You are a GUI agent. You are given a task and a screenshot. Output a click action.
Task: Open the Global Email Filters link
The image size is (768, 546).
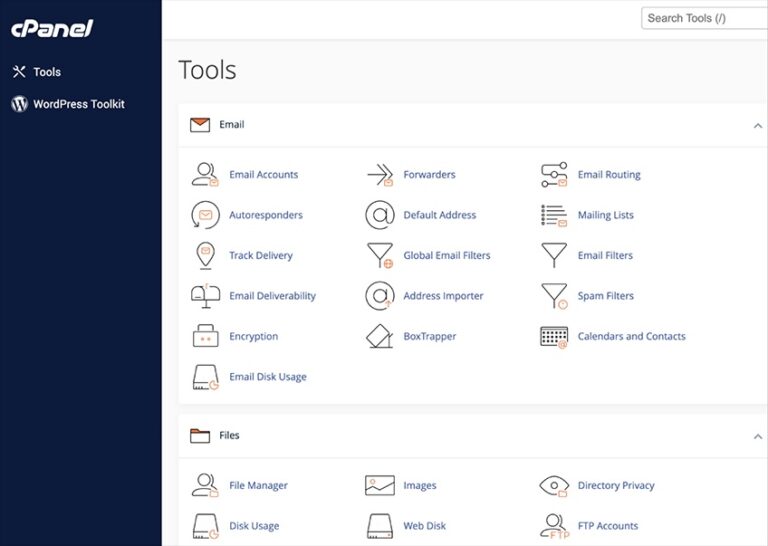pos(446,256)
